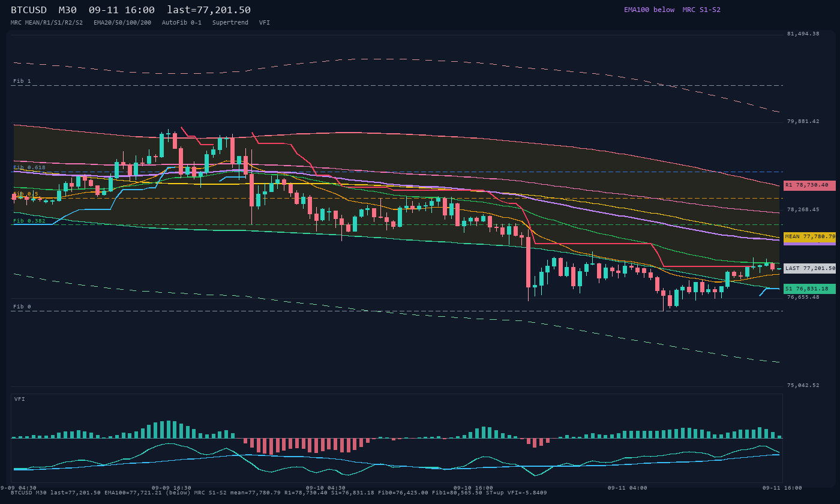The image size is (840, 504).
Task: Click the Fib 0.382 level label
Action: pyautogui.click(x=29, y=221)
